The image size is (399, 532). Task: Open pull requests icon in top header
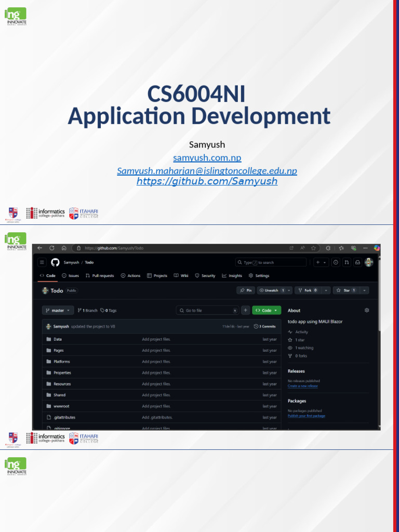[347, 262]
